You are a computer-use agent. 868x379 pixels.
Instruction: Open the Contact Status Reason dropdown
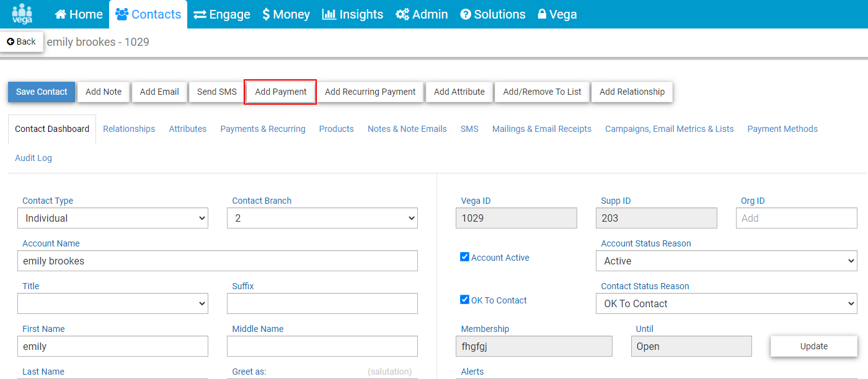pyautogui.click(x=727, y=303)
